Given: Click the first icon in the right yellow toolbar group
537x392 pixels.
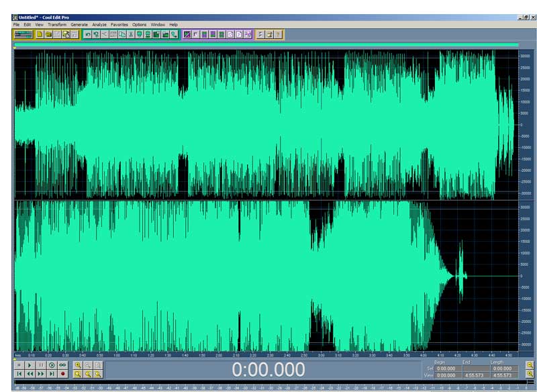Looking at the screenshot, I should pos(260,34).
